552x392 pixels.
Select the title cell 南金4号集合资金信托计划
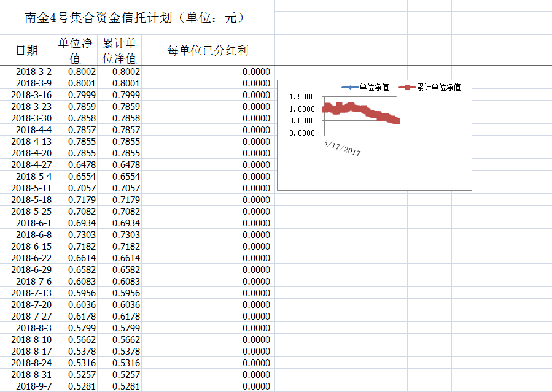point(138,17)
